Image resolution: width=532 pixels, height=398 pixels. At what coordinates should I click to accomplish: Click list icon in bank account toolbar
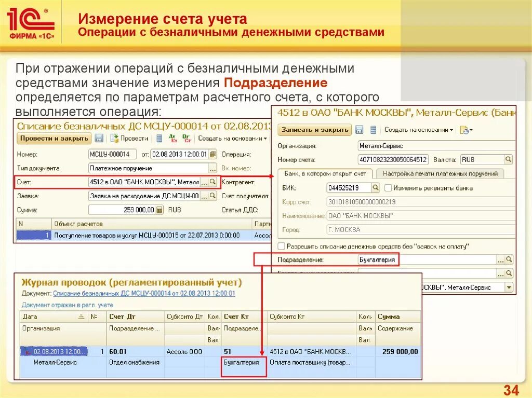(373, 130)
